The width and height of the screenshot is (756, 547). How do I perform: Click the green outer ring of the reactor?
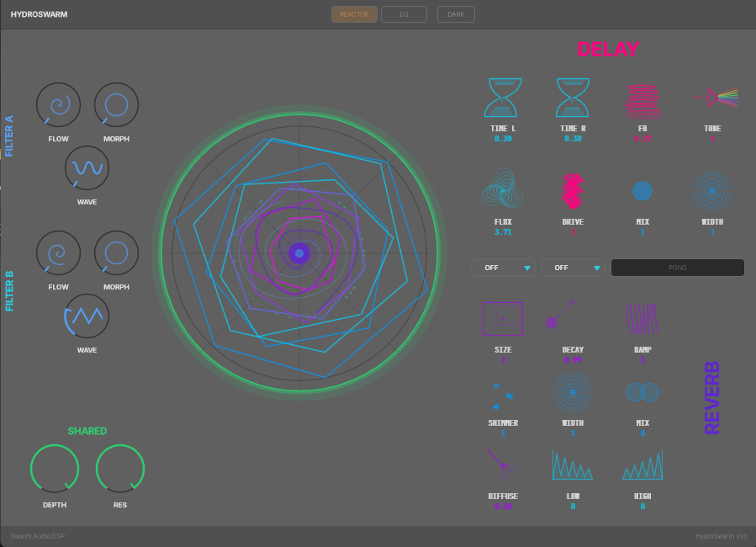[299, 114]
